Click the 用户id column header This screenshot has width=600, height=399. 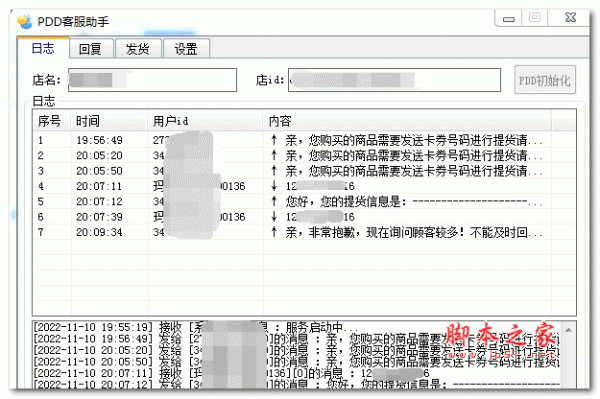tap(205, 121)
